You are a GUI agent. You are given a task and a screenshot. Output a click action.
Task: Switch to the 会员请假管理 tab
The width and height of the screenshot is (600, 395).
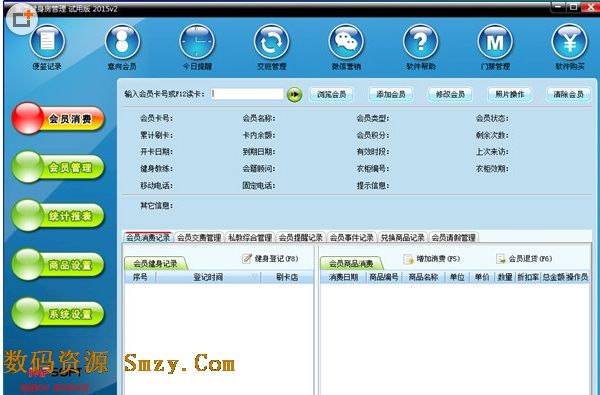pyautogui.click(x=453, y=237)
